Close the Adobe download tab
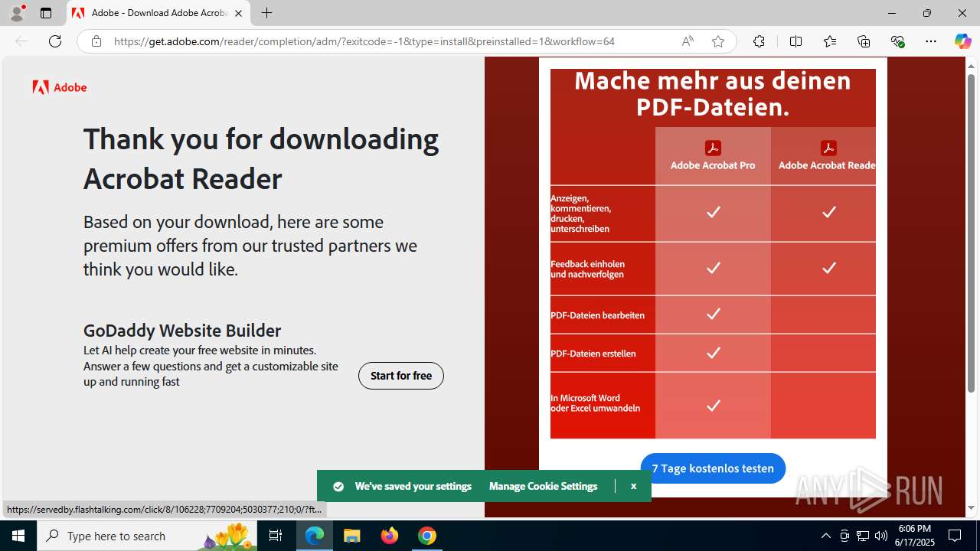980x551 pixels. coord(238,13)
